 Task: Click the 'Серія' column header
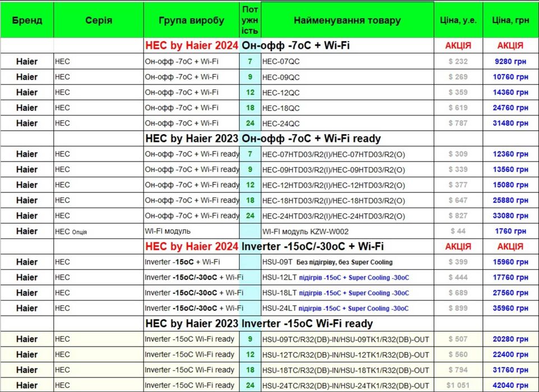99,20
